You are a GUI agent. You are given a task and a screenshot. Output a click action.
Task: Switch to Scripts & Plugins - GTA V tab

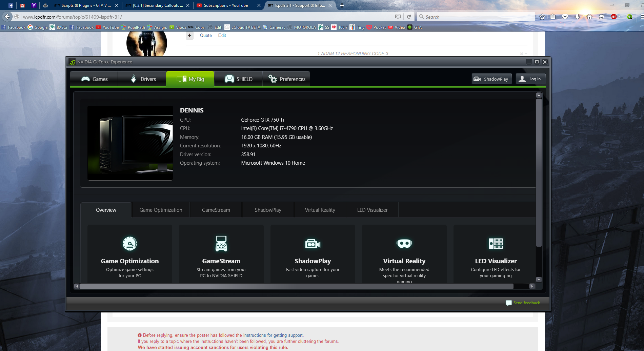pyautogui.click(x=86, y=5)
